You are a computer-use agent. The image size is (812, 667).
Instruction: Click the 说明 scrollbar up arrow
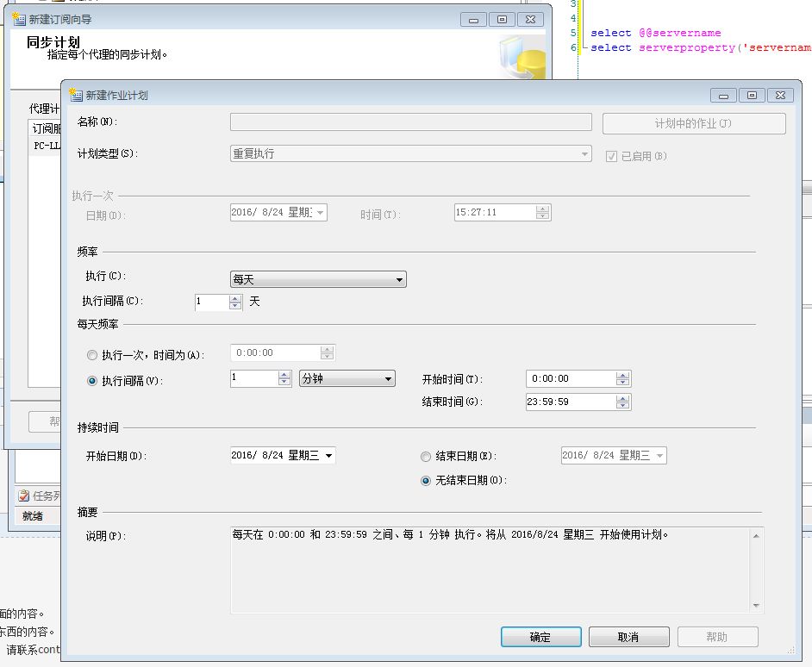756,536
